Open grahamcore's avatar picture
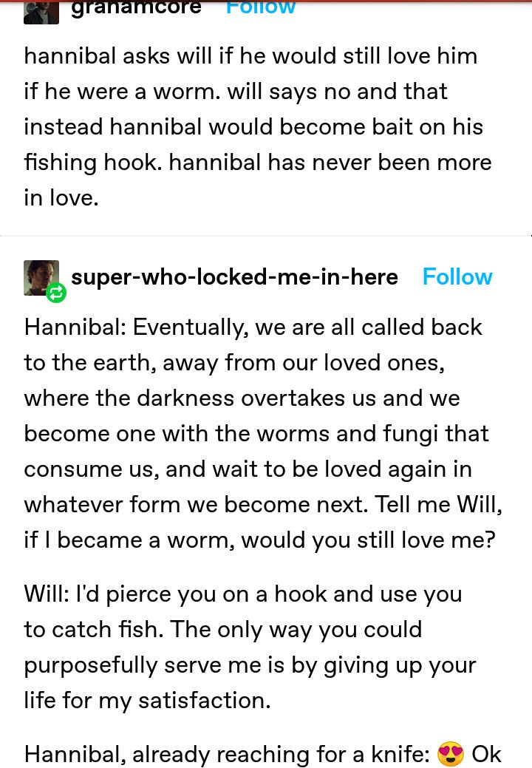The height and width of the screenshot is (768, 532). 41,12
